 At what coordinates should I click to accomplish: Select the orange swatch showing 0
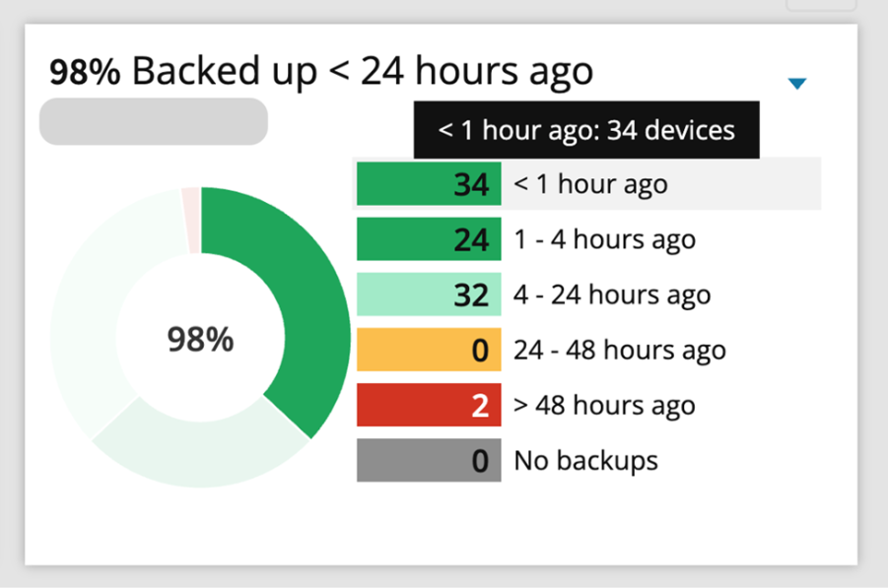[429, 350]
